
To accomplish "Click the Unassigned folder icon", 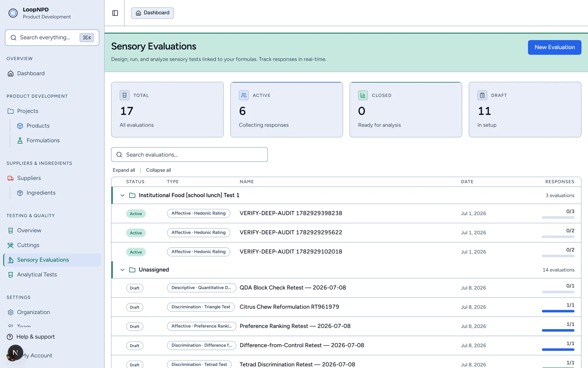I will click(x=132, y=270).
